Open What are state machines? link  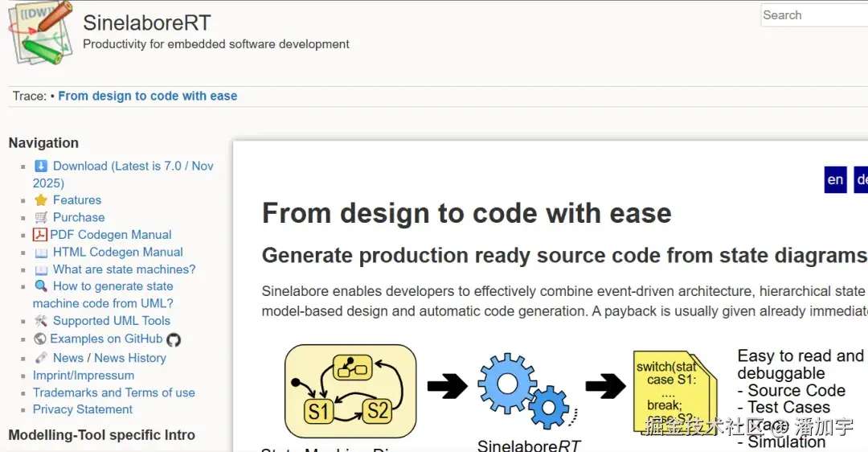click(x=124, y=269)
